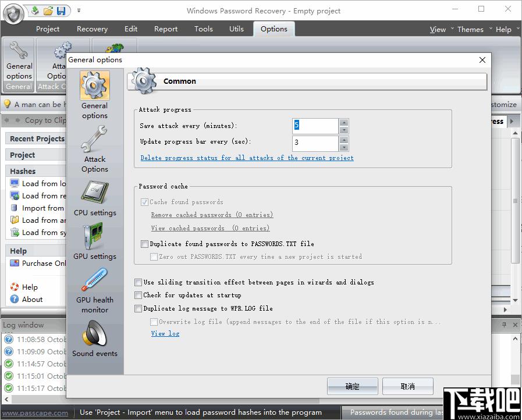Screen dimensions: 522x420
Task: Open the Utils ribbon tab
Action: [x=236, y=29]
